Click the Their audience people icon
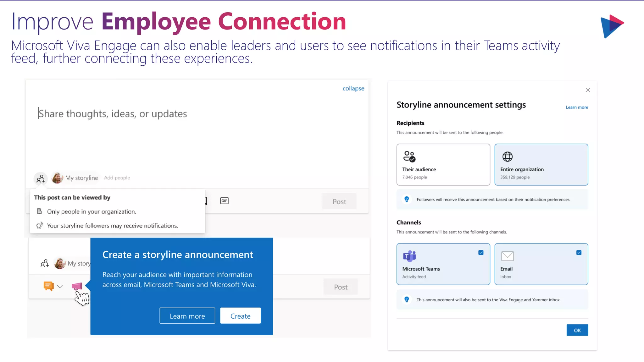Image resolution: width=644 pixels, height=362 pixels. [409, 156]
